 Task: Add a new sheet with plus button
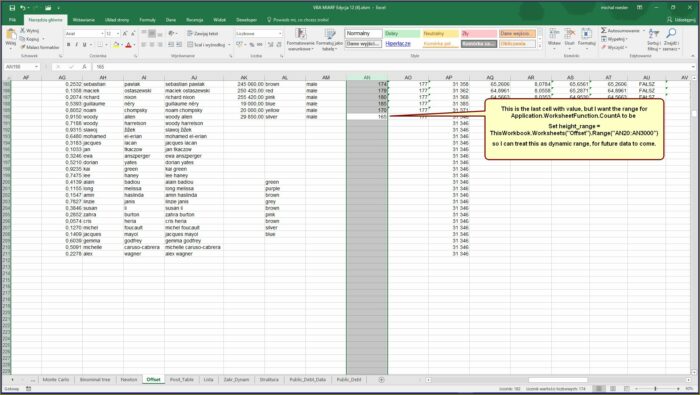(x=381, y=379)
